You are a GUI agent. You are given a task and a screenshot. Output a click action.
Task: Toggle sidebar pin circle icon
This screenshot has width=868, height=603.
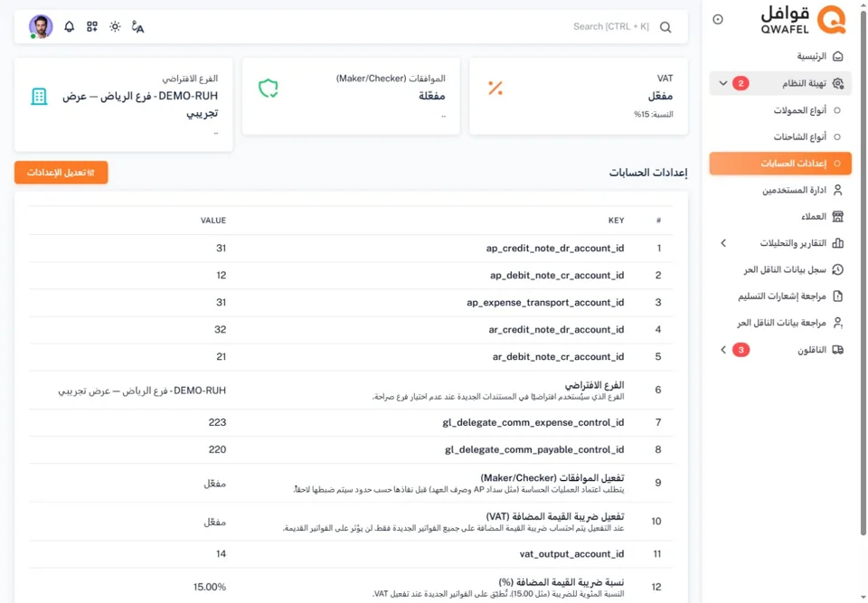click(717, 19)
